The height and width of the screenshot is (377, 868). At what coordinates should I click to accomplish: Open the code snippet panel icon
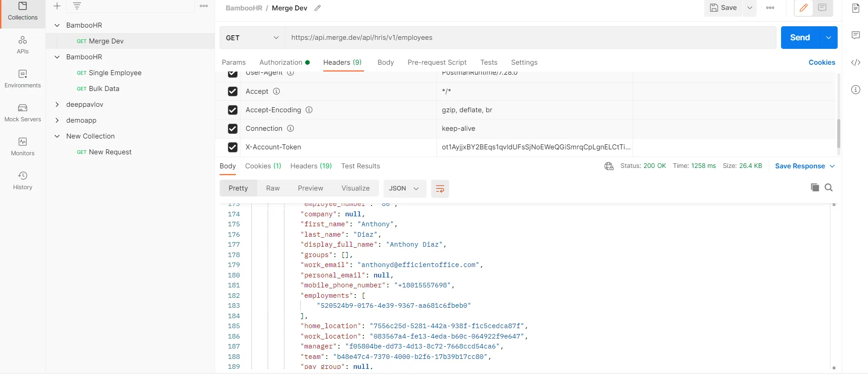856,62
